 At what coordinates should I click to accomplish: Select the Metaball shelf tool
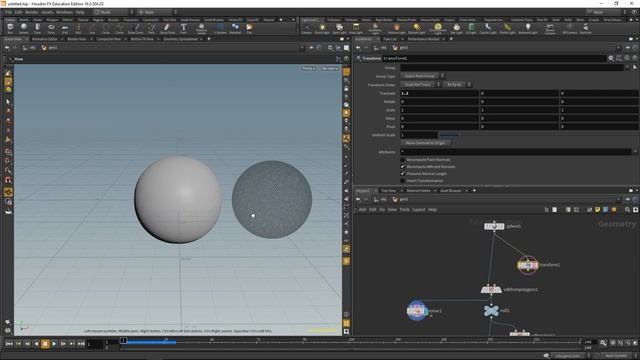235,28
